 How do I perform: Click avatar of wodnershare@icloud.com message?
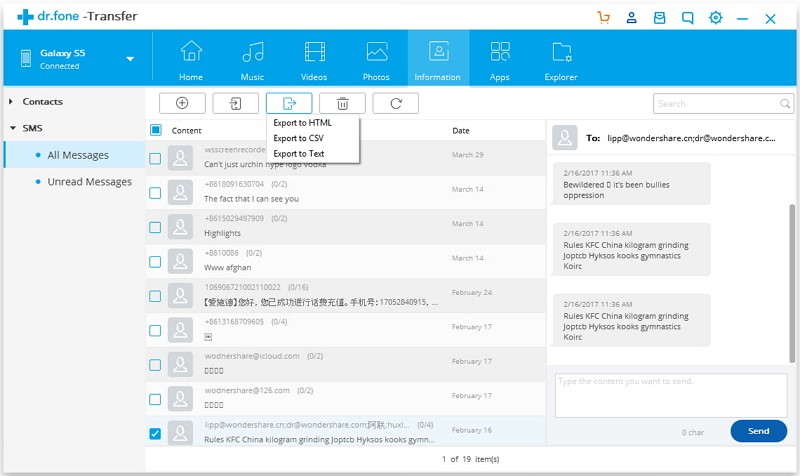[180, 364]
